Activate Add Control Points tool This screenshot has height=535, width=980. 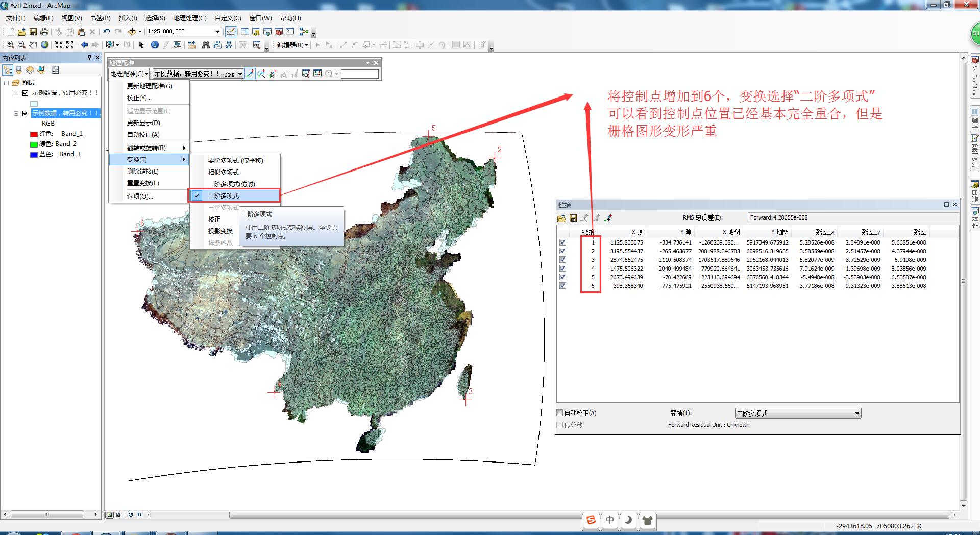(x=250, y=74)
